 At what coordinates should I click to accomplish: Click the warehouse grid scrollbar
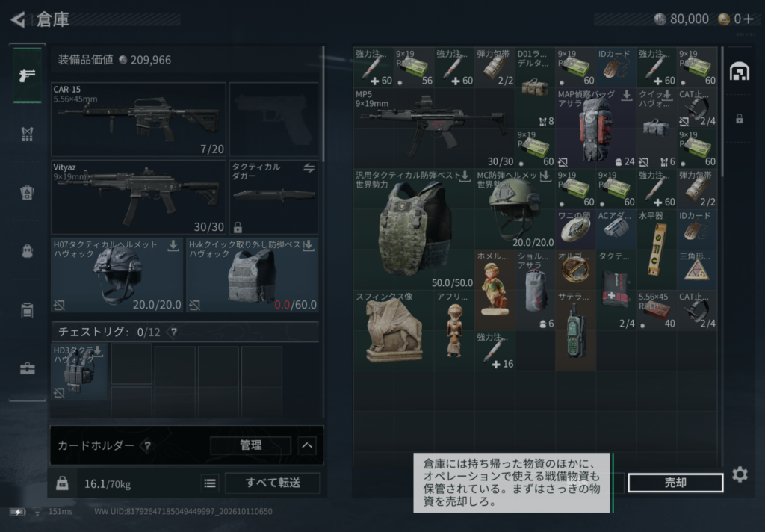pos(722,112)
